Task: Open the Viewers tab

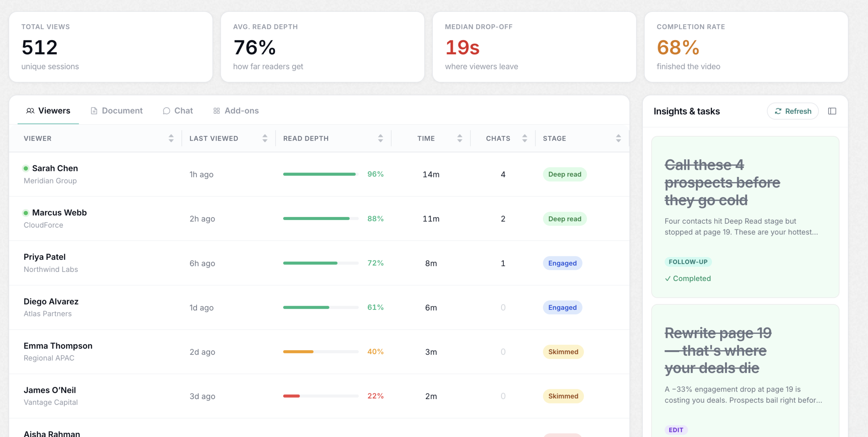Action: (48, 111)
